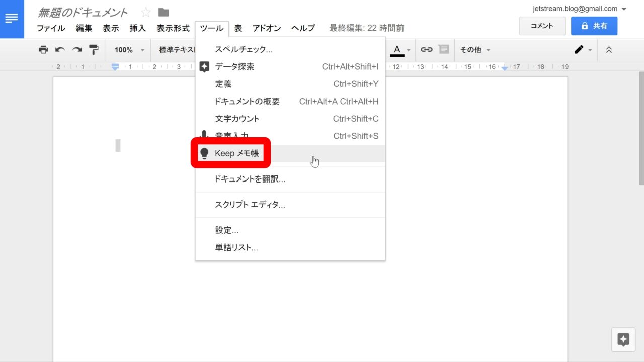Open Explore button at bottom right
Viewport: 644px width, 362px height.
click(623, 340)
